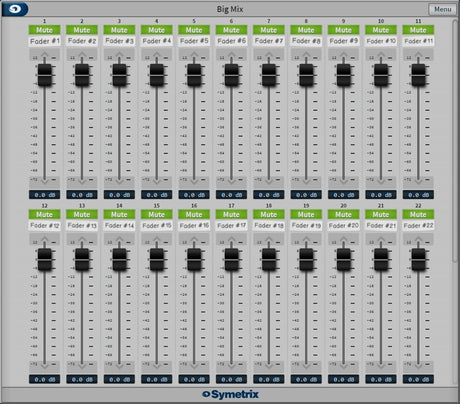460x404 pixels.
Task: Mute channel Fader #4
Action: coord(156,30)
